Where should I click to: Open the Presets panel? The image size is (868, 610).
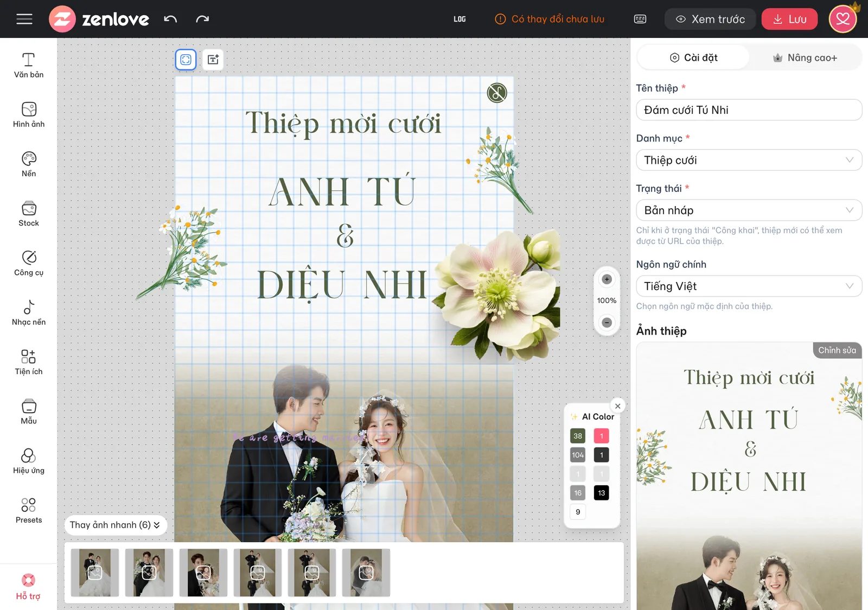point(29,511)
